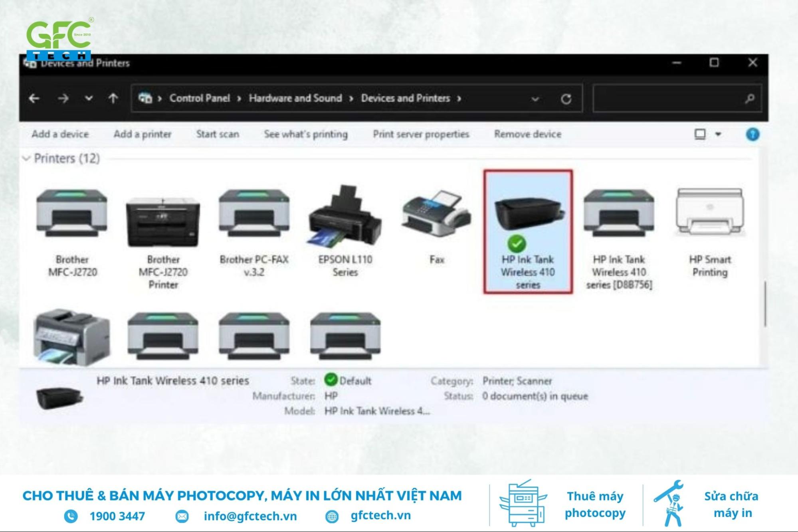Select the Brother PC-FAX v.3.2 printer

pyautogui.click(x=254, y=233)
